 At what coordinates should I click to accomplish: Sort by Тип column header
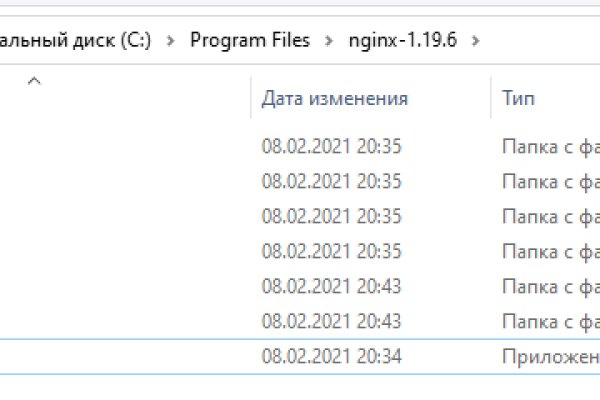[x=518, y=98]
